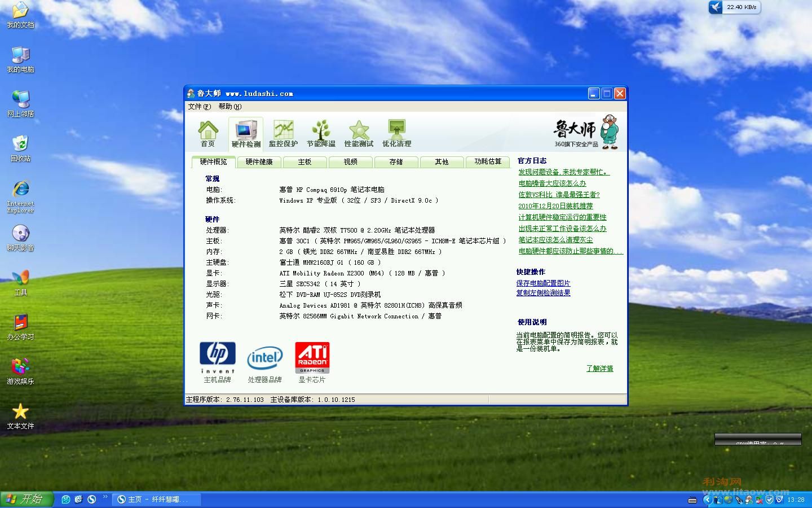Viewport: 812px width, 508px height.
Task: Click the rocket icon in system tray
Action: (x=739, y=500)
